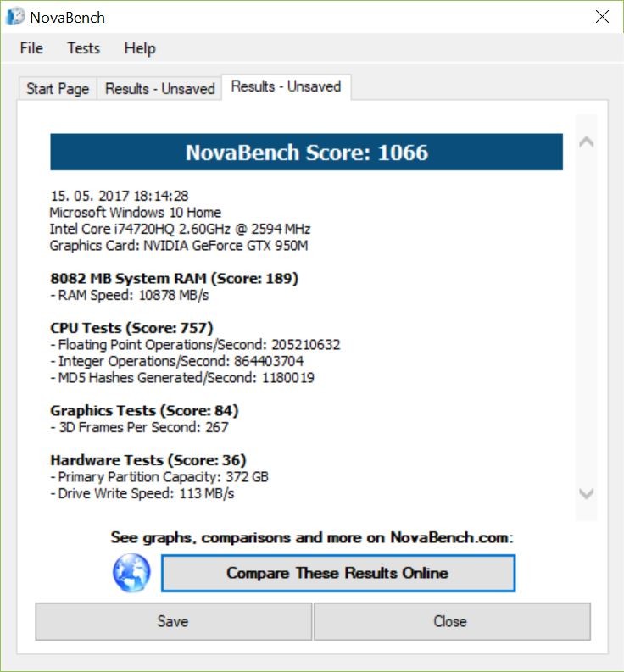
Task: Click the NovaBench title bar app icon
Action: click(15, 17)
